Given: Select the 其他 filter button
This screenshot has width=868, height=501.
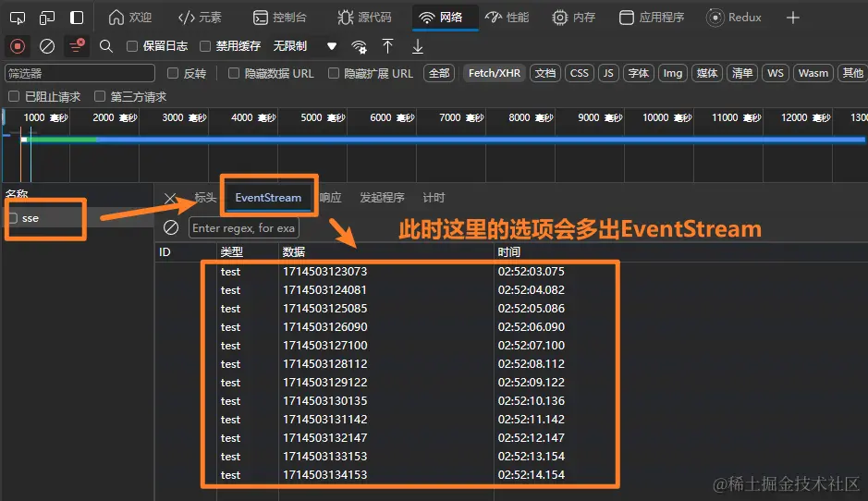Looking at the screenshot, I should [852, 73].
